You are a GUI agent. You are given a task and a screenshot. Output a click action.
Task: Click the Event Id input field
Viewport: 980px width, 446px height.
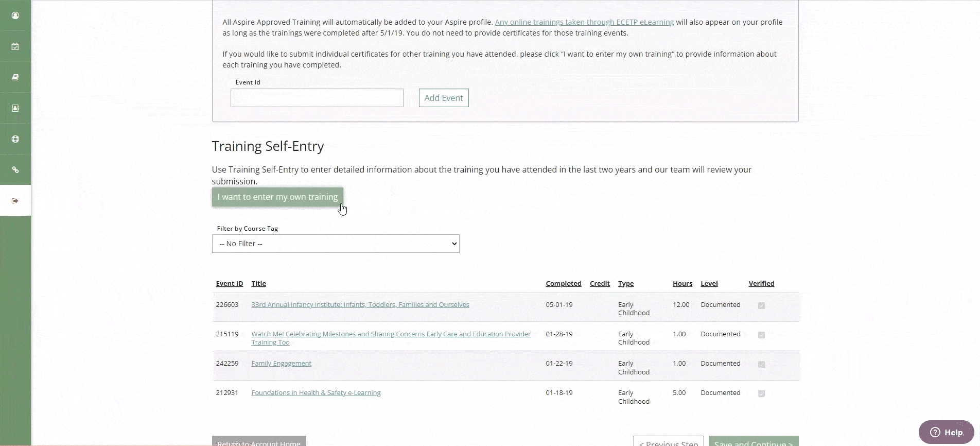pyautogui.click(x=317, y=98)
